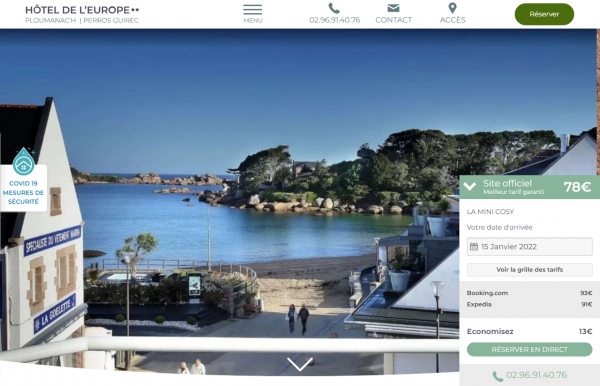The height and width of the screenshot is (386, 600).
Task: Click the white down arrow on photo
Action: point(300,364)
